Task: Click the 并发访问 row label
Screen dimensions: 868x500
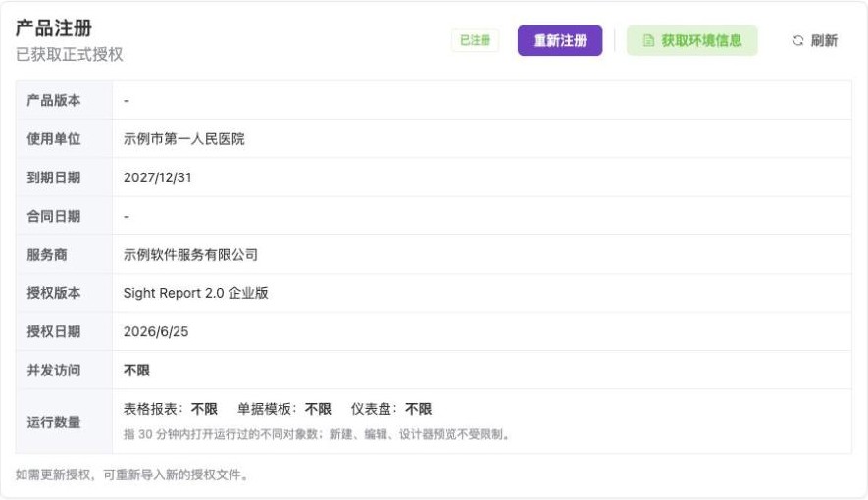Action: 54,370
